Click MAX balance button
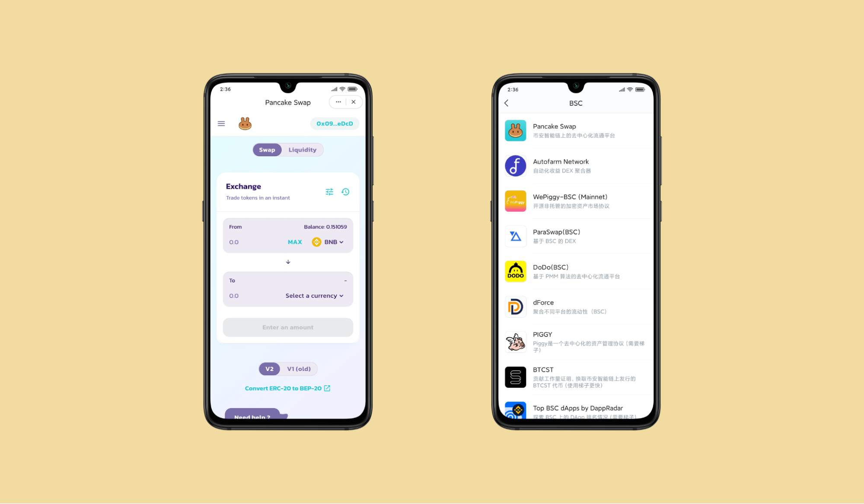Image resolution: width=864 pixels, height=504 pixels. point(295,242)
